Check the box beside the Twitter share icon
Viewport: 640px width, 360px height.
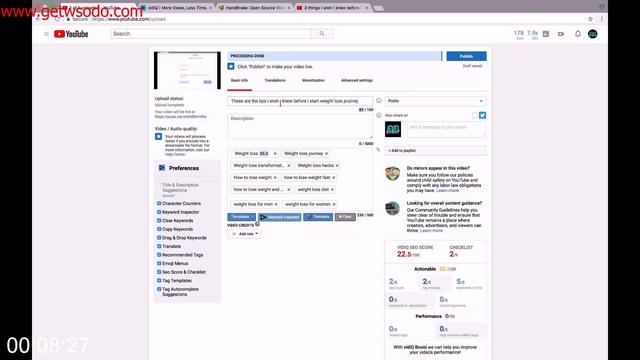click(x=475, y=116)
